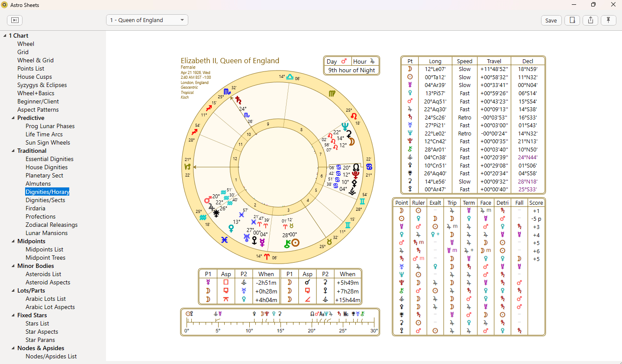Collapse the 1 Chart tree node
This screenshot has width=622, height=364.
click(5, 35)
